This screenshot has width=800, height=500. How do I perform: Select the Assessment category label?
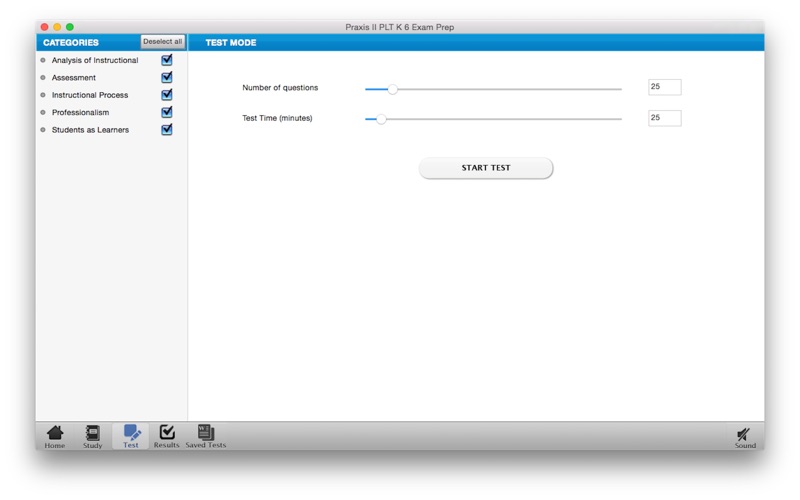tap(73, 78)
